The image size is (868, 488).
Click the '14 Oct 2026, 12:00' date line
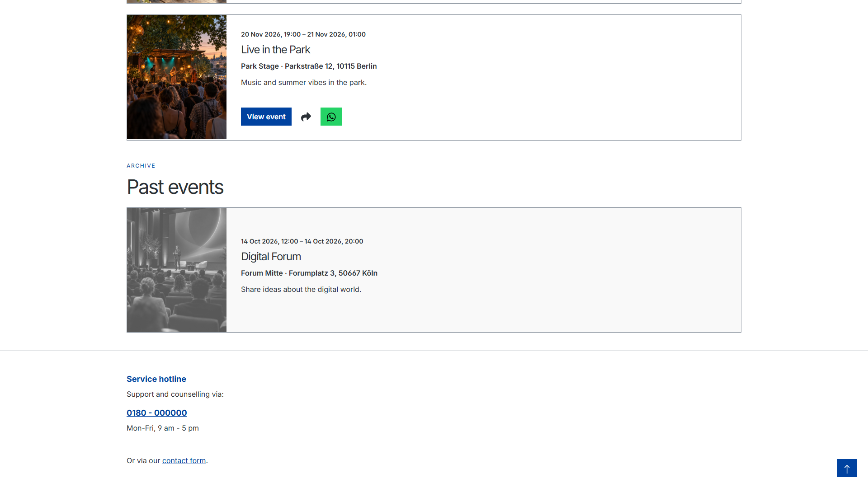pos(302,241)
